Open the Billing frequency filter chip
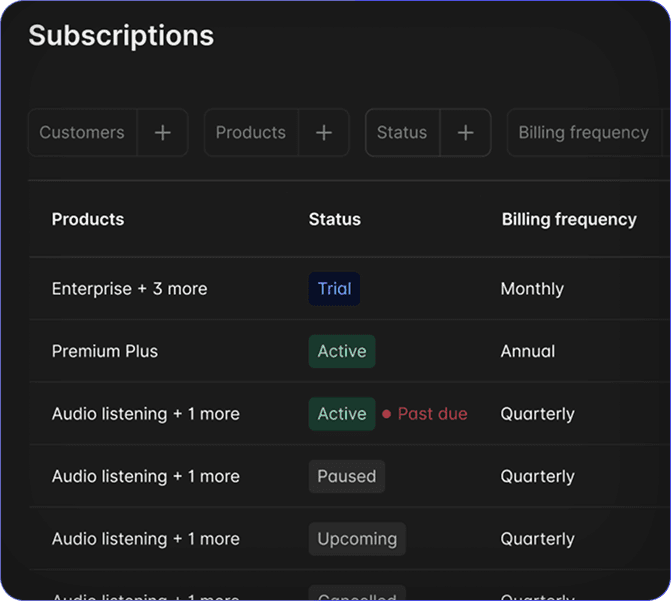Screen dimensions: 671x601 tap(584, 133)
